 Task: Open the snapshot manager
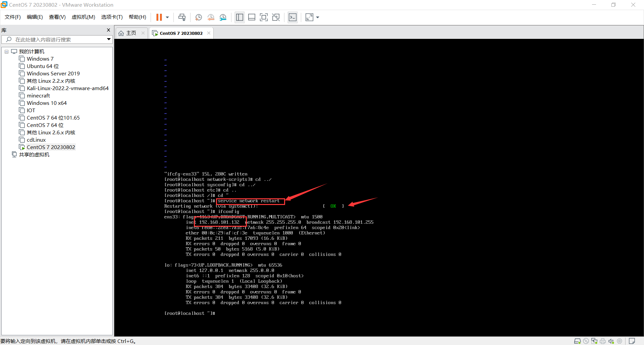223,17
